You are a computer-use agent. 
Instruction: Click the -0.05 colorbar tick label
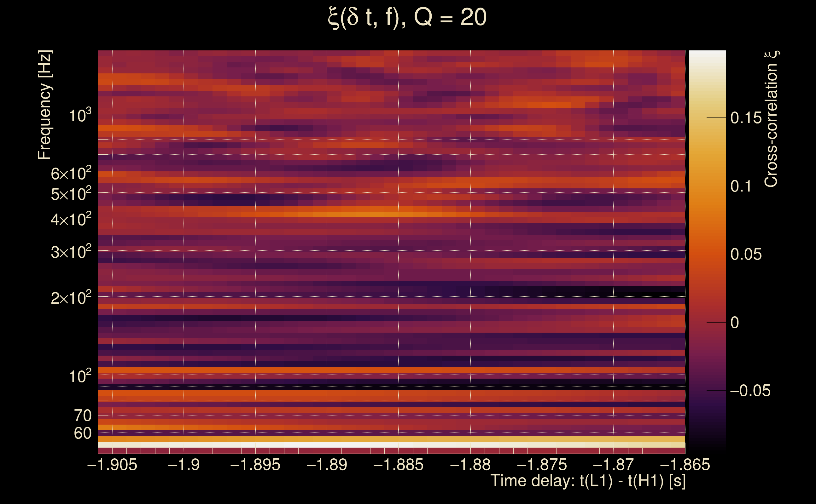click(750, 391)
